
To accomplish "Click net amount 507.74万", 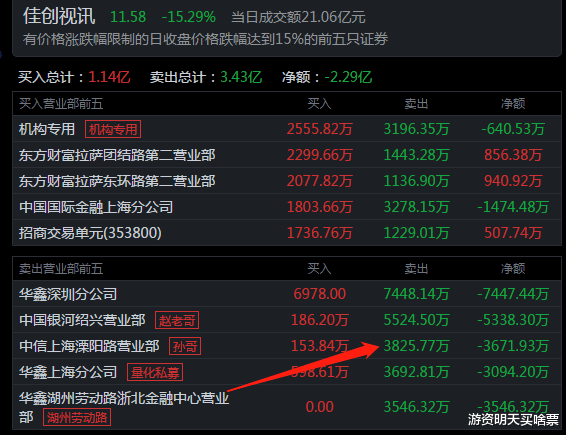I will point(513,233).
